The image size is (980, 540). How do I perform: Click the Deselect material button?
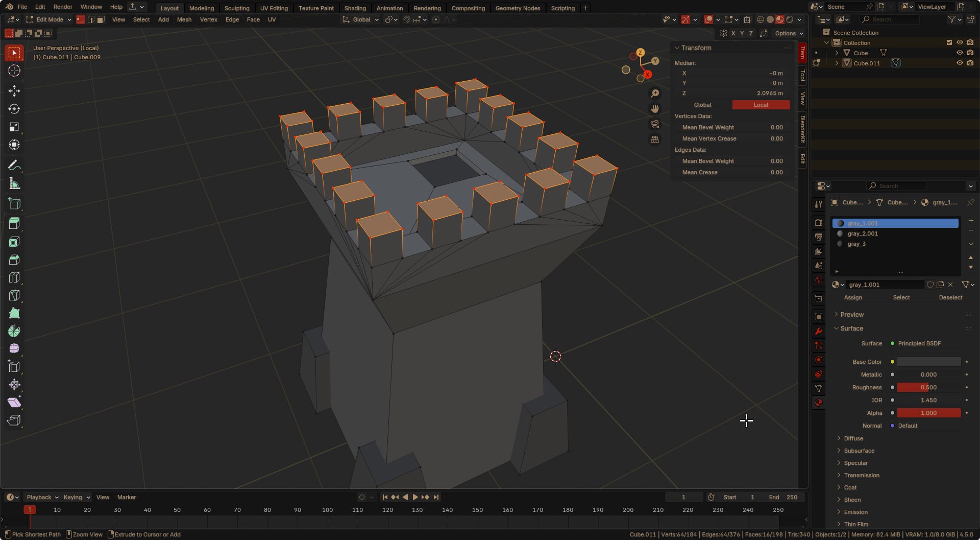tap(950, 297)
